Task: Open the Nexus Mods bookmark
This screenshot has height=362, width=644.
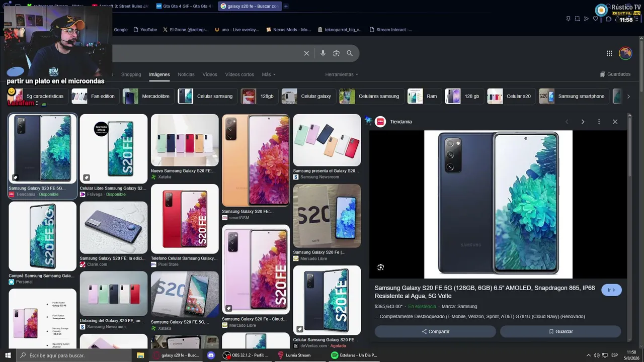Action: [289, 30]
